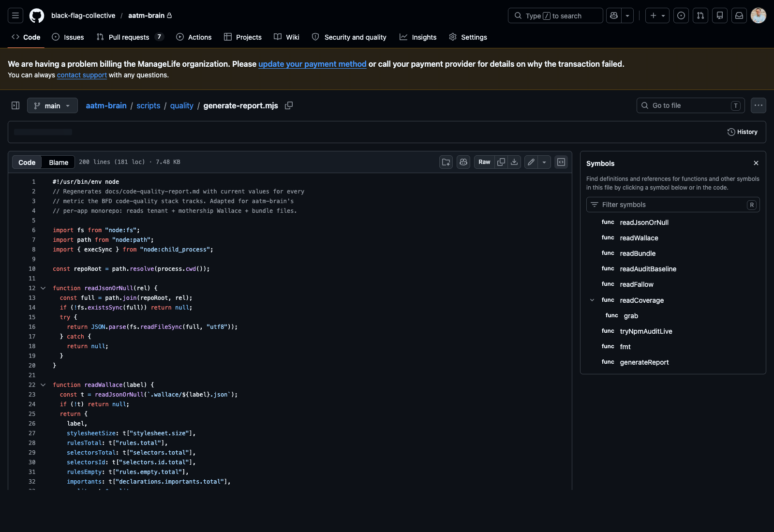
Task: Toggle the file tree side panel
Action: point(15,105)
